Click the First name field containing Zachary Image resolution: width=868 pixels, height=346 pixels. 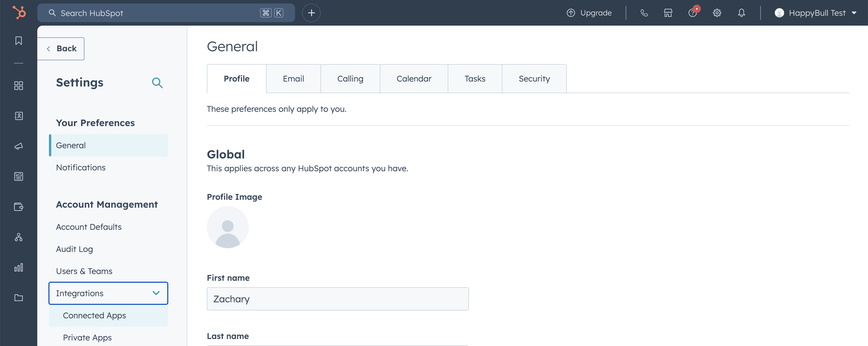[338, 299]
